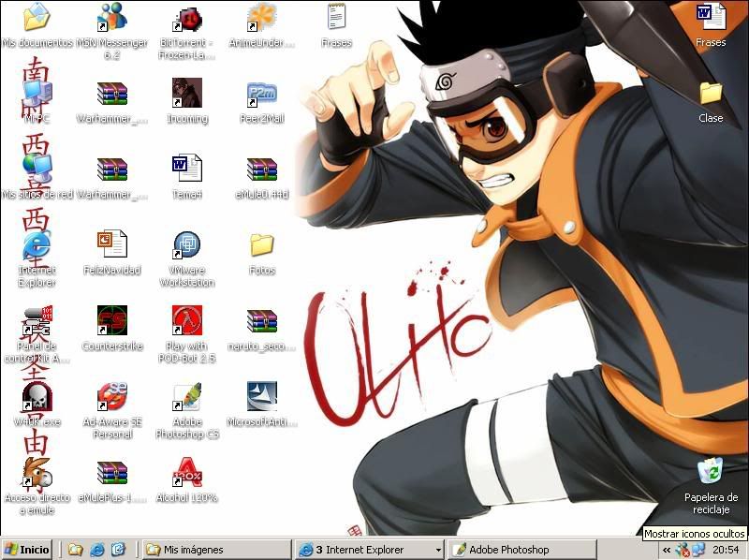Click the 20:54 taskbar clock
The height and width of the screenshot is (560, 749).
pyautogui.click(x=725, y=550)
